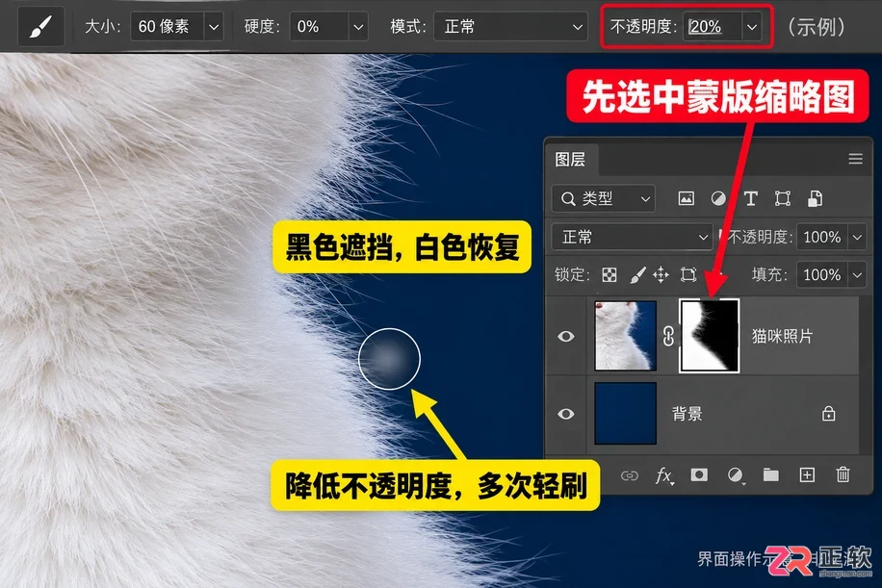The image size is (882, 588).
Task: Select the 猫咪照片 layer image thumbnail
Action: 626,336
